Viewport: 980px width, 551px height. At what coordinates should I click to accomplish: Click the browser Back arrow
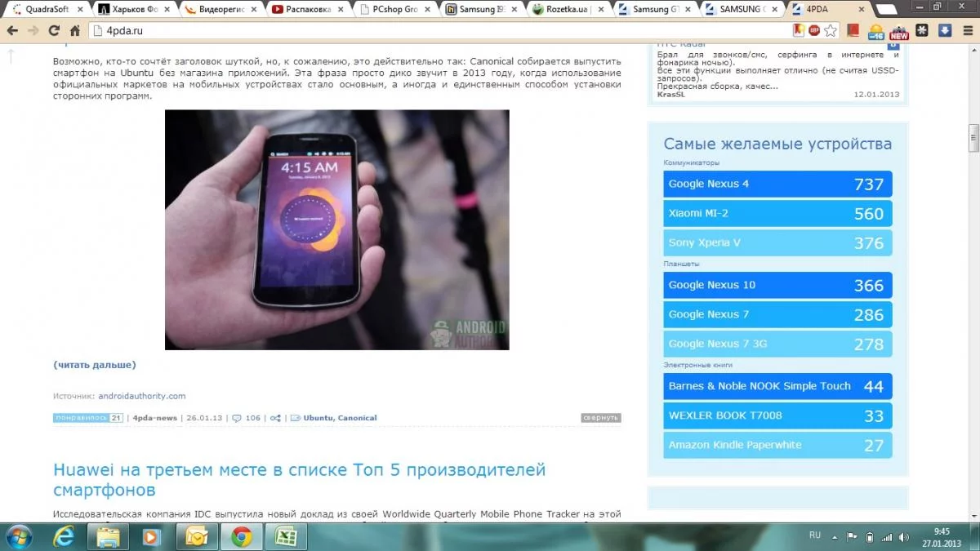pyautogui.click(x=12, y=30)
